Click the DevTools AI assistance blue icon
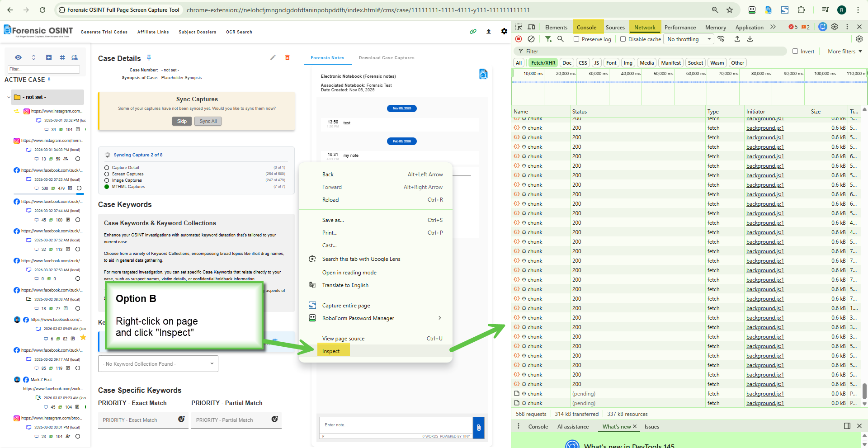 pyautogui.click(x=823, y=27)
